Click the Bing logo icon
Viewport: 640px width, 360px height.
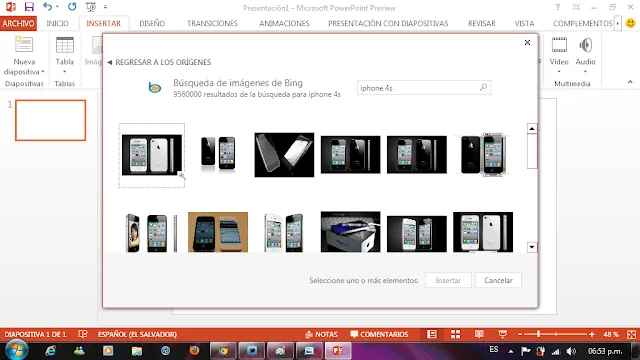[x=155, y=87]
